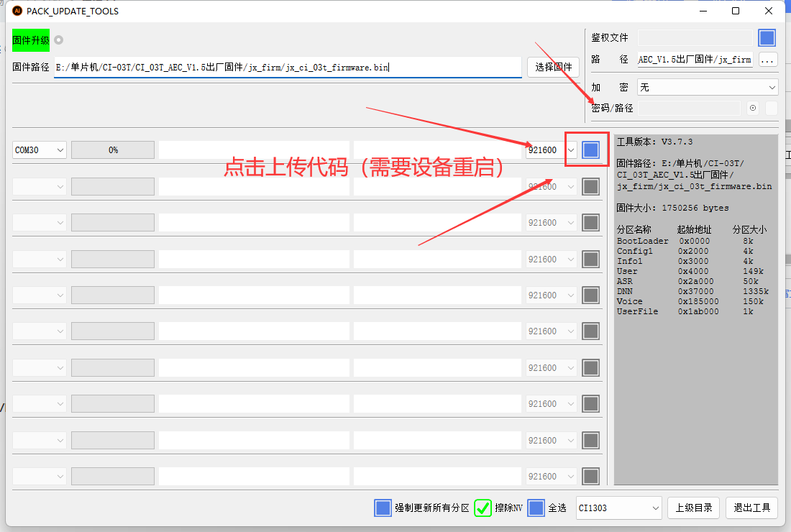Enable 强制更新所有分区 checkbox

click(x=383, y=508)
